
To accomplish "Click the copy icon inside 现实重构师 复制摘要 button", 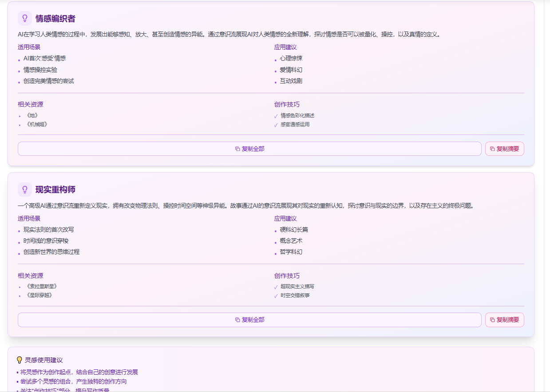I will tap(492, 320).
